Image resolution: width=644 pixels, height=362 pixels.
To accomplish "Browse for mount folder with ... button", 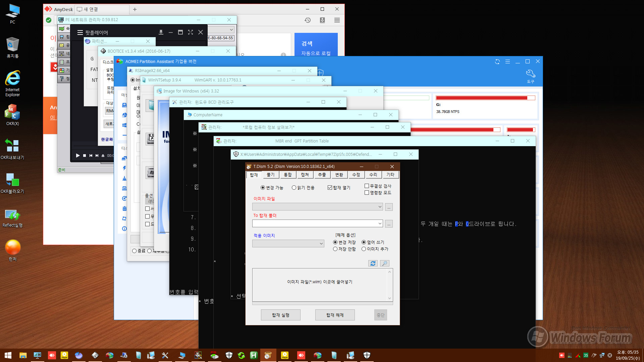I will (x=389, y=224).
